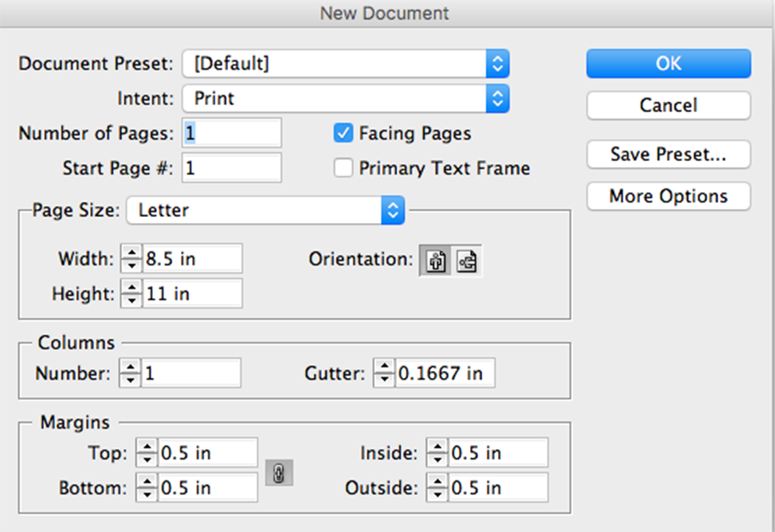Click the Start Page # input field

point(231,168)
